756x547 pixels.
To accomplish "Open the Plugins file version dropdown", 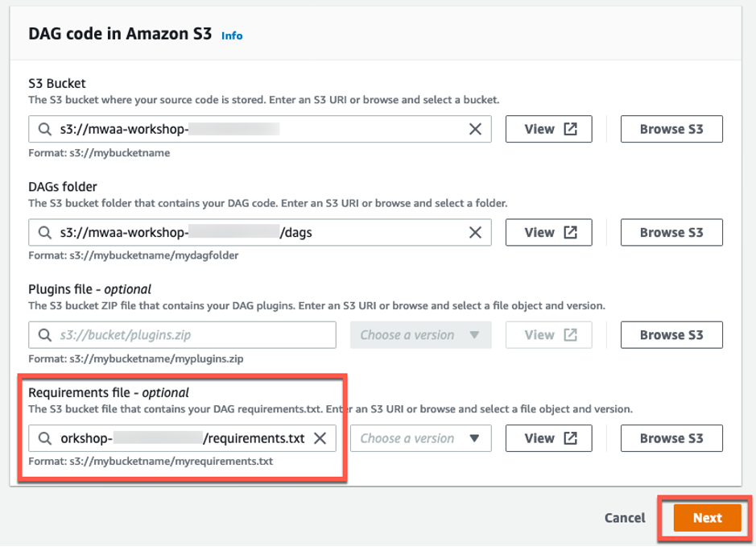I will (420, 335).
